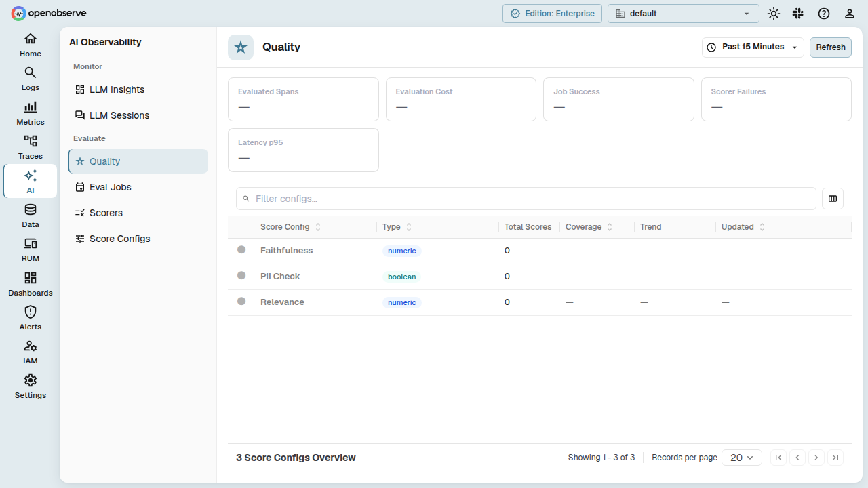Open the Past 15 Minutes time range dropdown
The width and height of the screenshot is (868, 488).
pyautogui.click(x=753, y=47)
